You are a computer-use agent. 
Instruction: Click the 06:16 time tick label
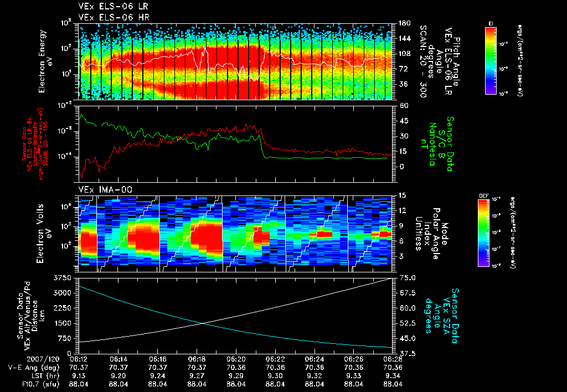tap(157, 358)
